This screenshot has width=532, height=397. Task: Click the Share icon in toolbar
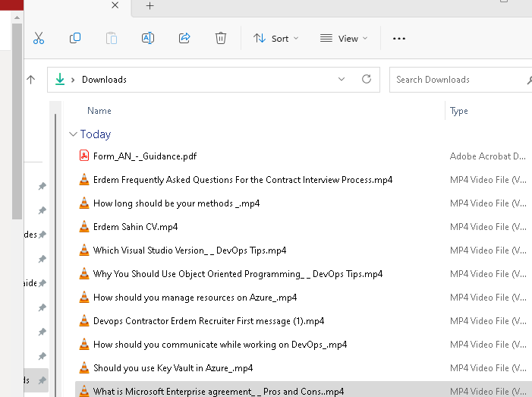tap(184, 38)
